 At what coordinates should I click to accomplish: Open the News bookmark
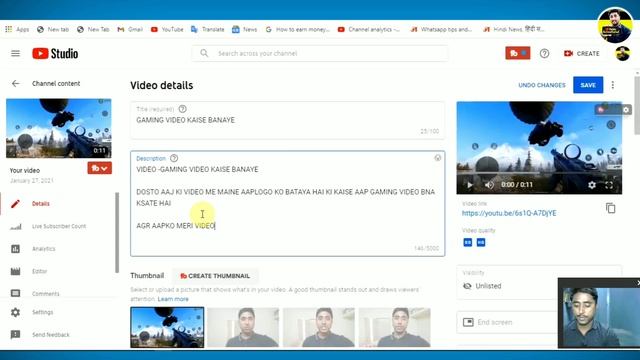pos(244,29)
